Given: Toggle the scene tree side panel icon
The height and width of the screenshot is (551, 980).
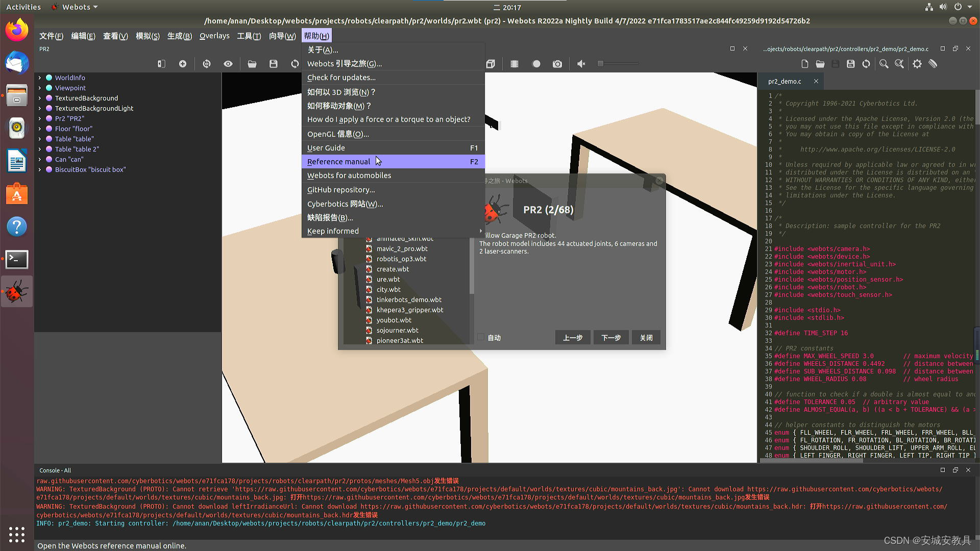Looking at the screenshot, I should tap(161, 64).
